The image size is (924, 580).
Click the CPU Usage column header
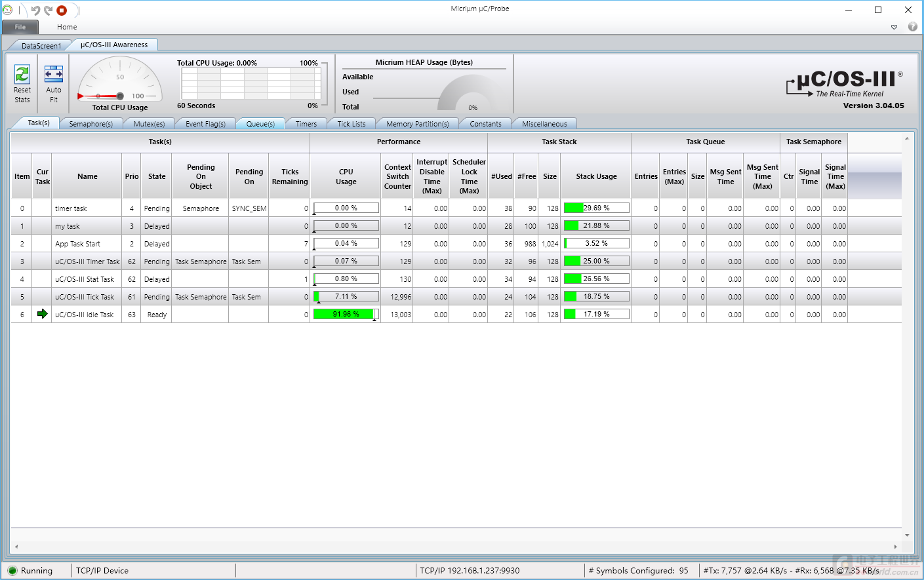click(x=346, y=176)
